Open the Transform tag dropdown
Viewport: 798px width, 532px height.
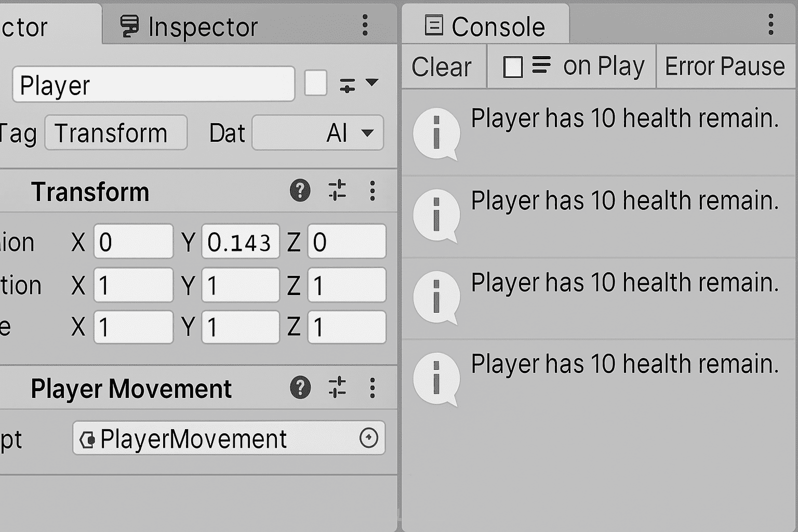point(116,133)
